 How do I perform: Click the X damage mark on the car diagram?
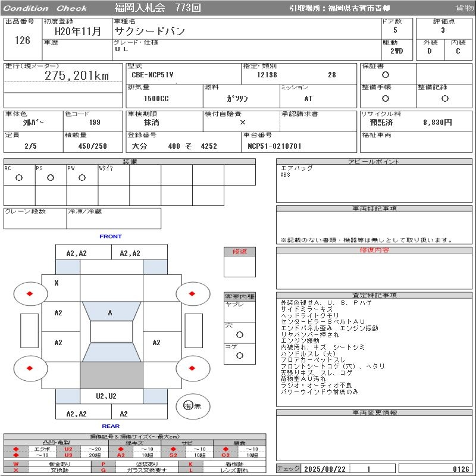point(57,283)
